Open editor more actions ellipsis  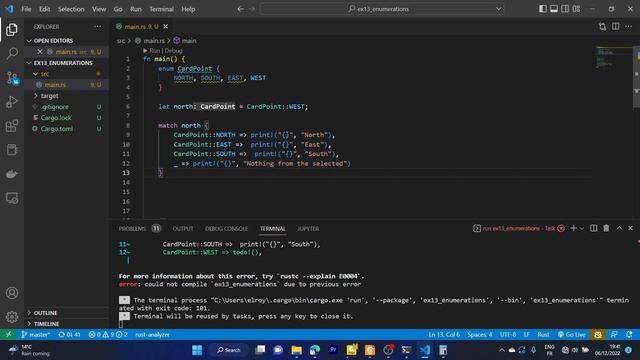pyautogui.click(x=629, y=27)
